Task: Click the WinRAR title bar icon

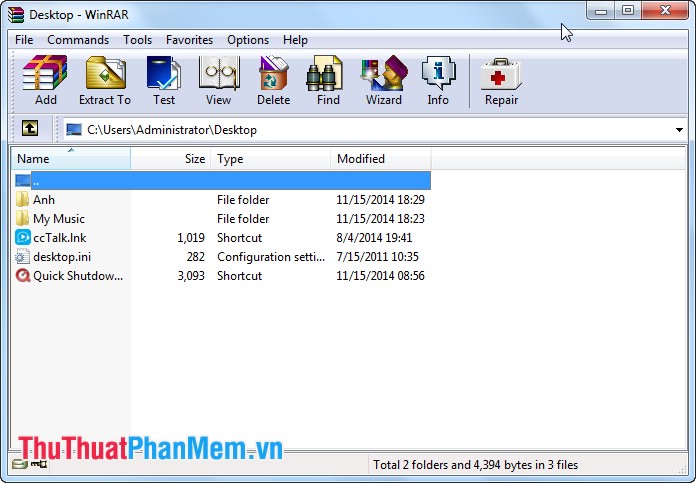Action: [x=16, y=14]
